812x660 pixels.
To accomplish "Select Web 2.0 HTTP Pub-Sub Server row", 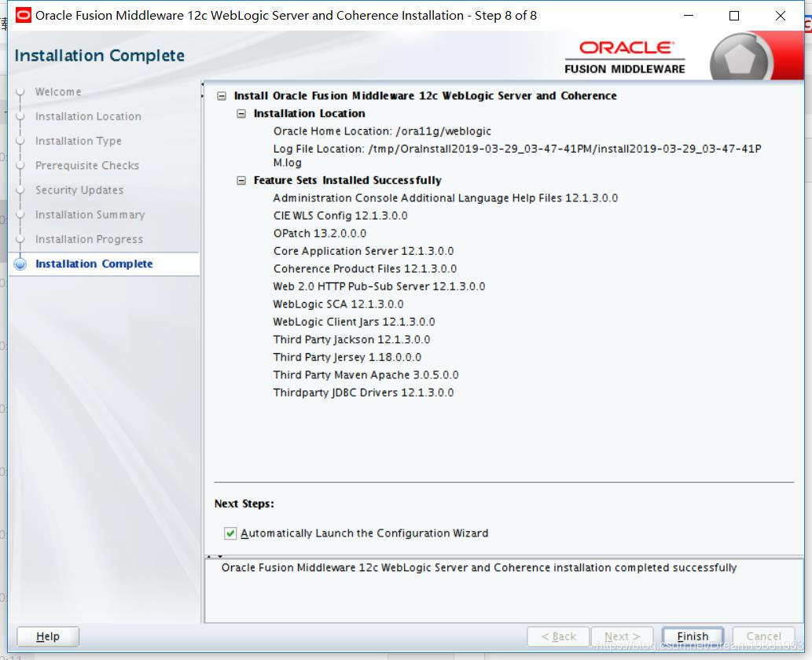I will click(x=379, y=286).
